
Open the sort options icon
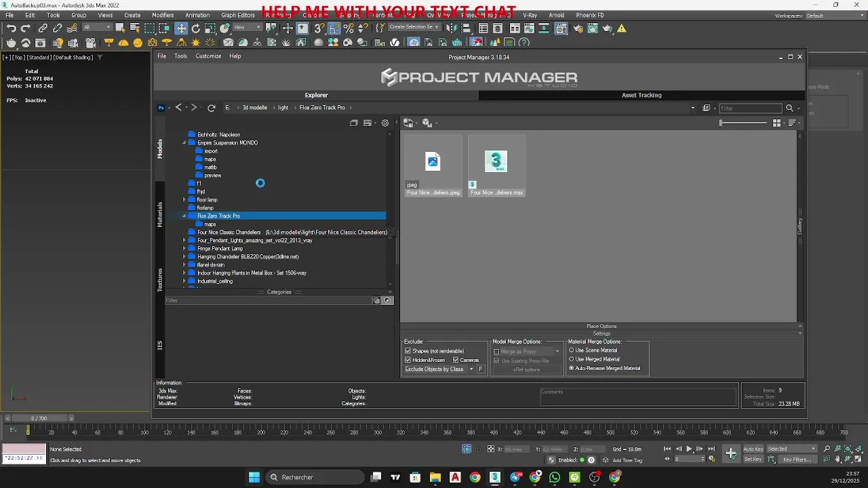(x=792, y=123)
